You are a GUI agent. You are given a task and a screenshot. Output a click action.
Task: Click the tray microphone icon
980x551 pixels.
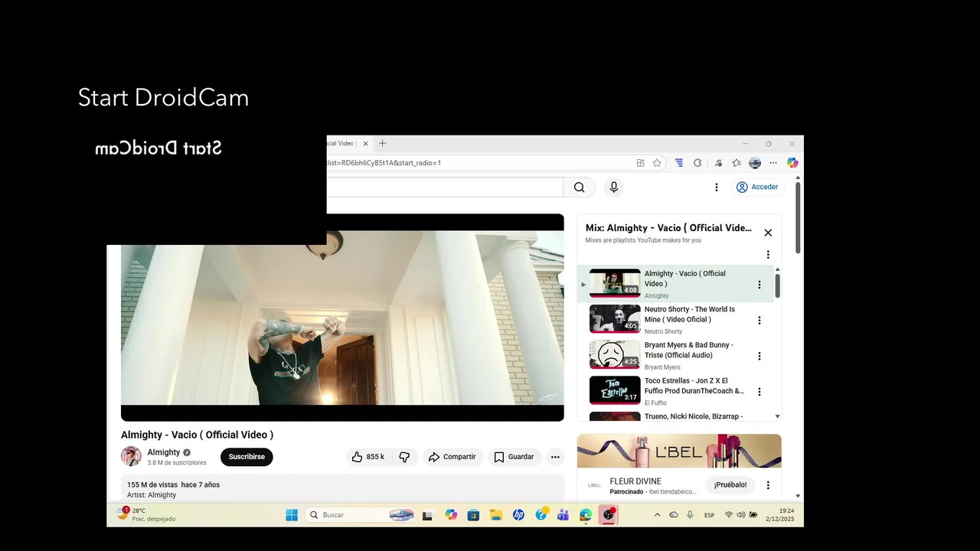pos(690,515)
